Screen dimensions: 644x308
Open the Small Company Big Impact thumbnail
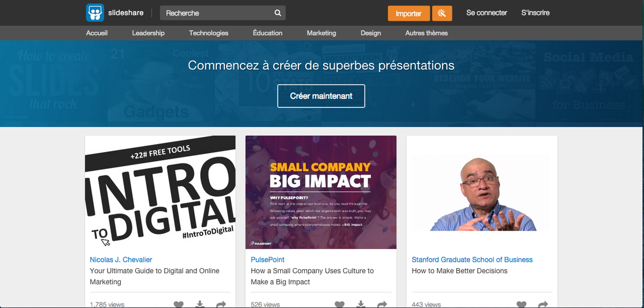click(x=321, y=192)
